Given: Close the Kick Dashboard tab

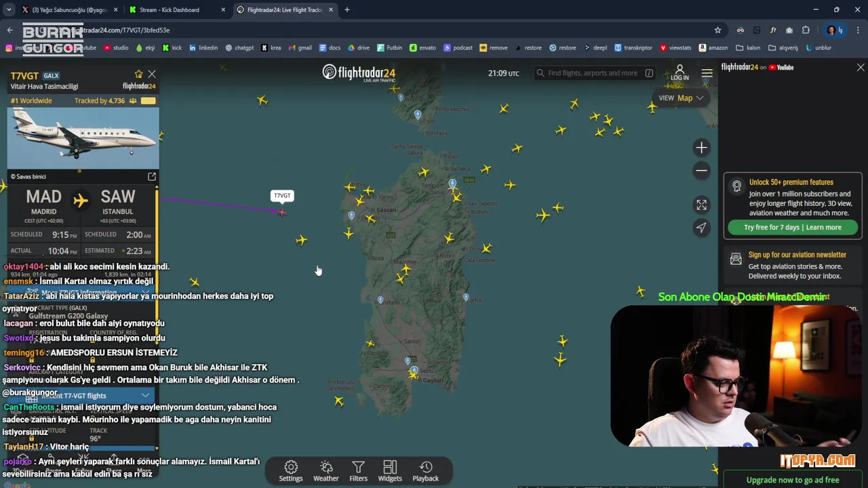Looking at the screenshot, I should point(223,9).
